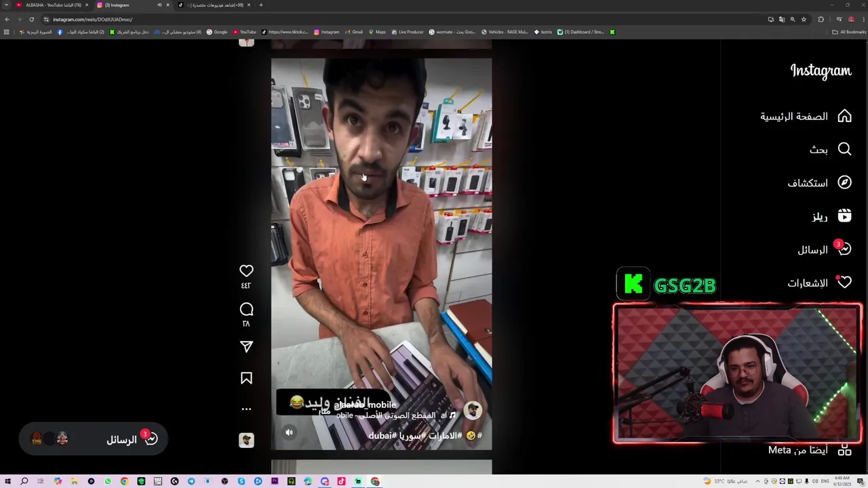Open Premiere Pro from the taskbar
The image size is (868, 488).
(275, 481)
